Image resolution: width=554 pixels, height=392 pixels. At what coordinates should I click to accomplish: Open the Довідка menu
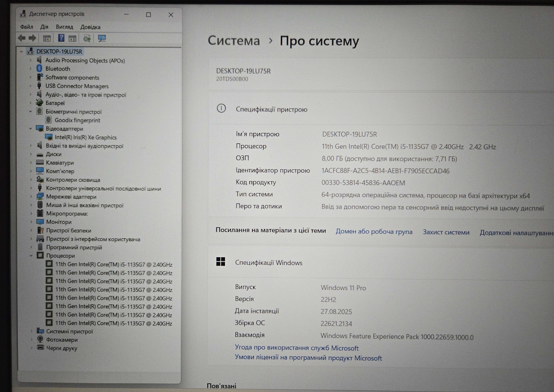click(x=90, y=27)
